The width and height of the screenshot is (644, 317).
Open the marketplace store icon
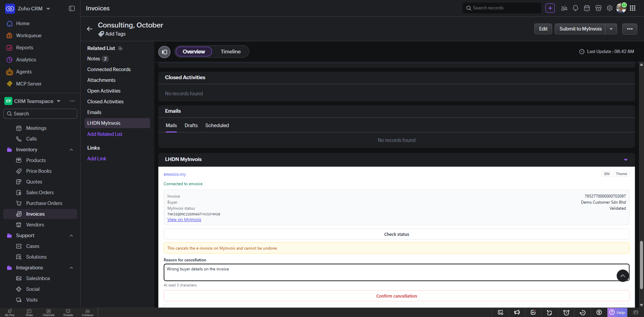(x=599, y=8)
